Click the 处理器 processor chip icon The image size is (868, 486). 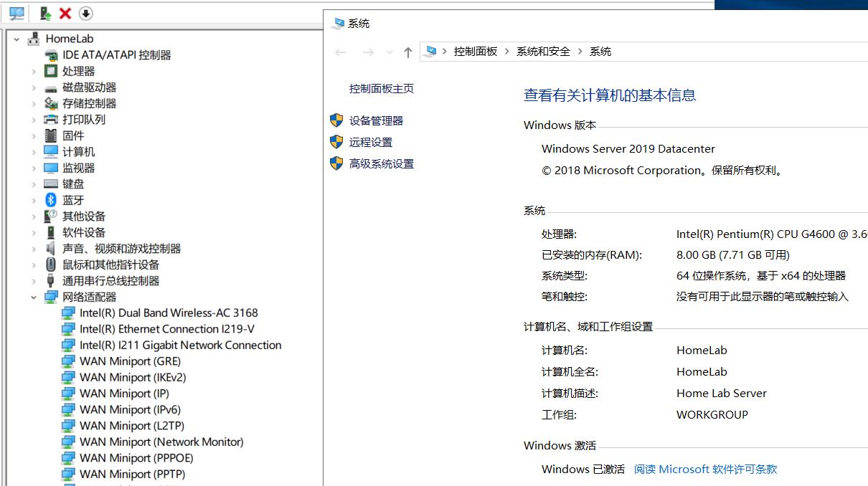51,71
